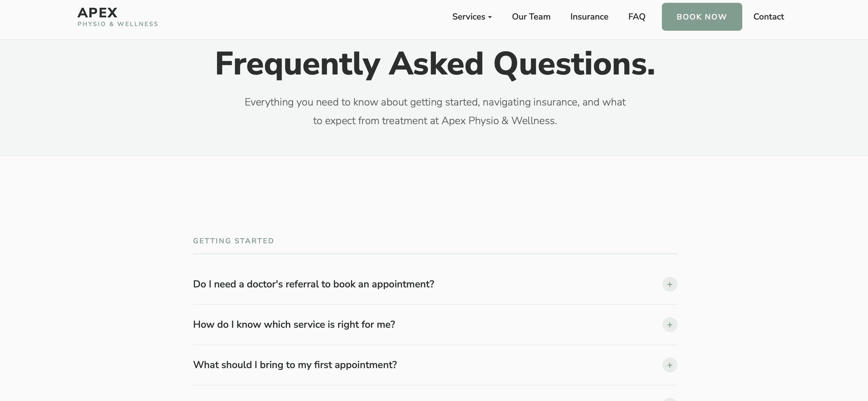Click the Services dropdown chevron arrow
This screenshot has height=401, width=868.
(490, 17)
